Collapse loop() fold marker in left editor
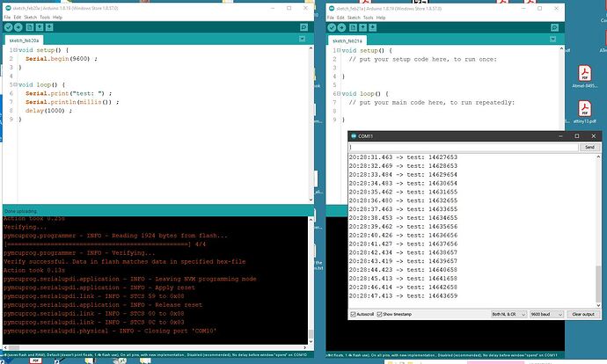The width and height of the screenshot is (607, 364). click(x=15, y=84)
